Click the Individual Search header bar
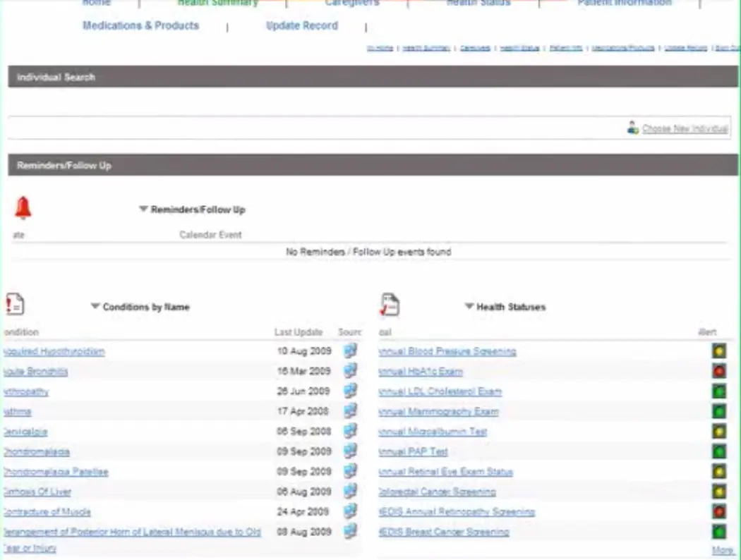 pos(56,77)
